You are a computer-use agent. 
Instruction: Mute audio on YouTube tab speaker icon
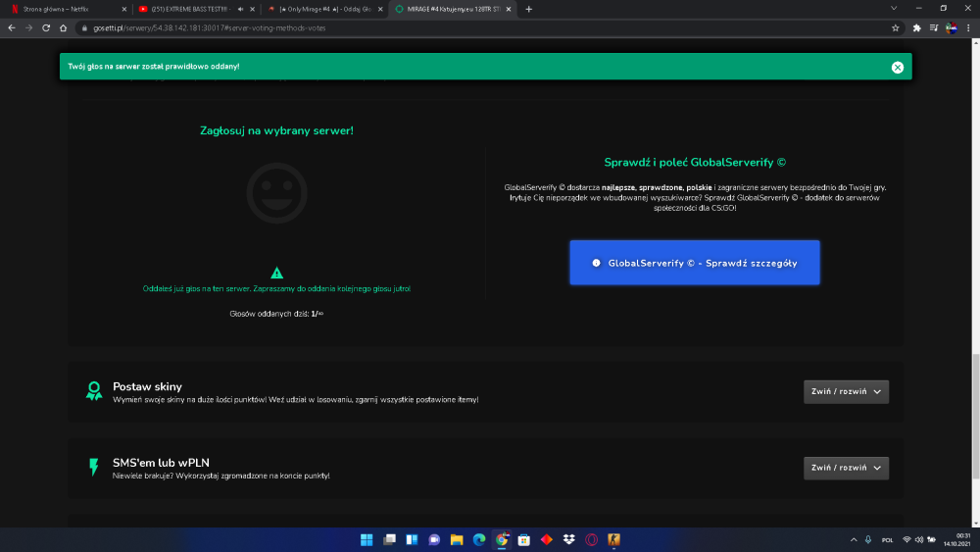[x=241, y=10]
